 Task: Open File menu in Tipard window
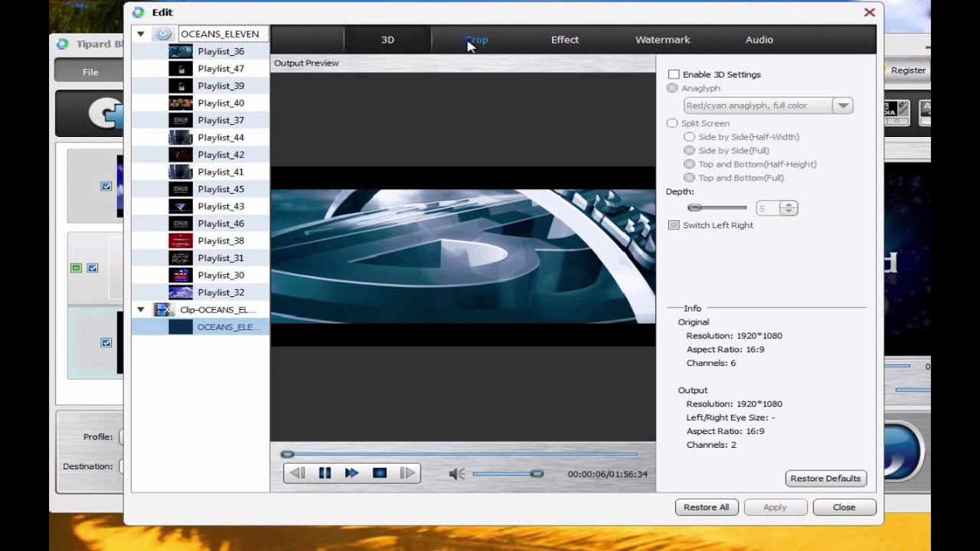(90, 72)
